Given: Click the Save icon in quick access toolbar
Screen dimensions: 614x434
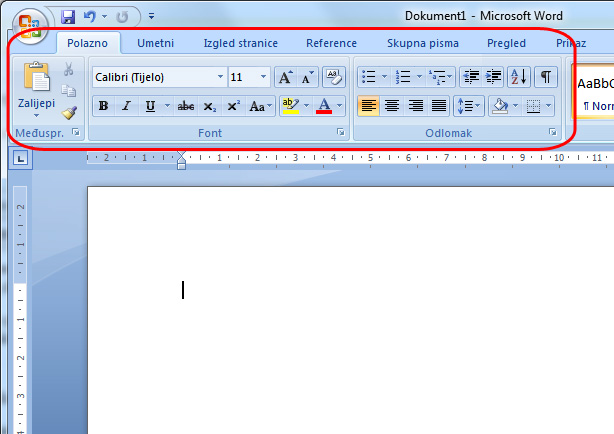Looking at the screenshot, I should coord(68,17).
